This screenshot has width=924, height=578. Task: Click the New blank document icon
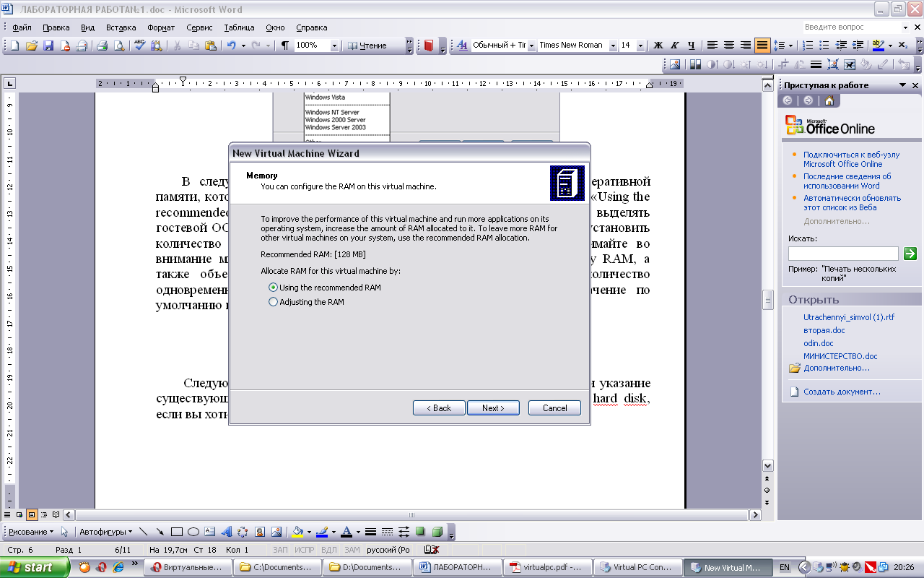[14, 46]
